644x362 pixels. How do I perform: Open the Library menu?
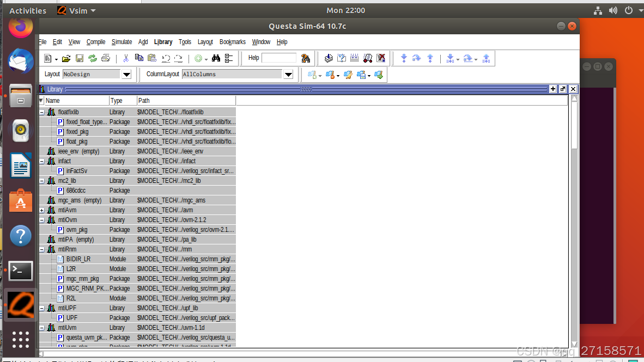pyautogui.click(x=163, y=42)
